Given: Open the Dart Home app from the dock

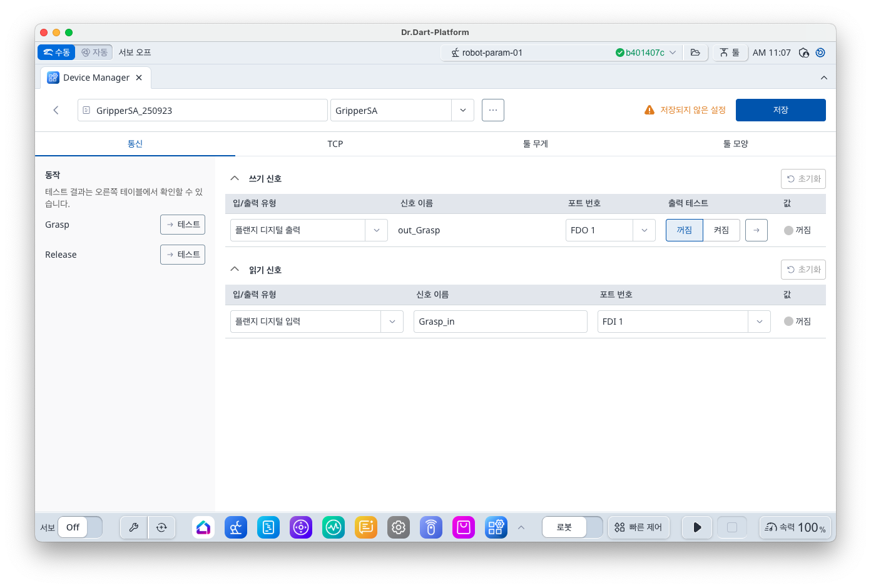Looking at the screenshot, I should [203, 527].
